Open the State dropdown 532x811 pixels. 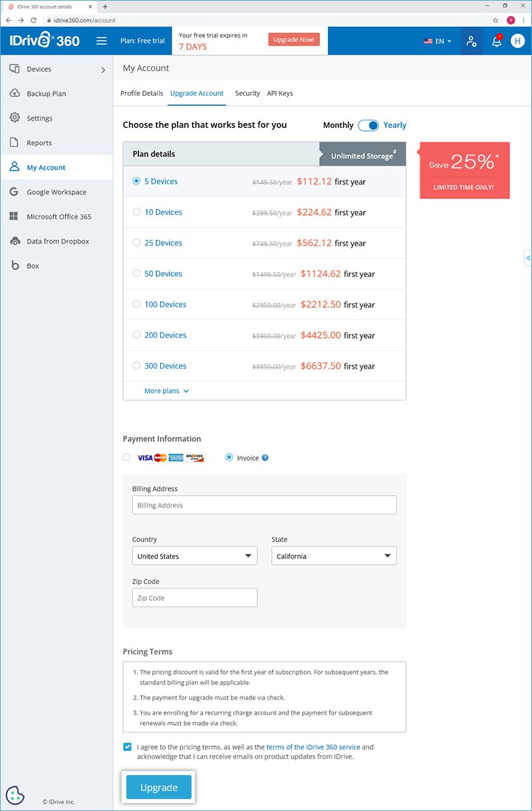334,556
